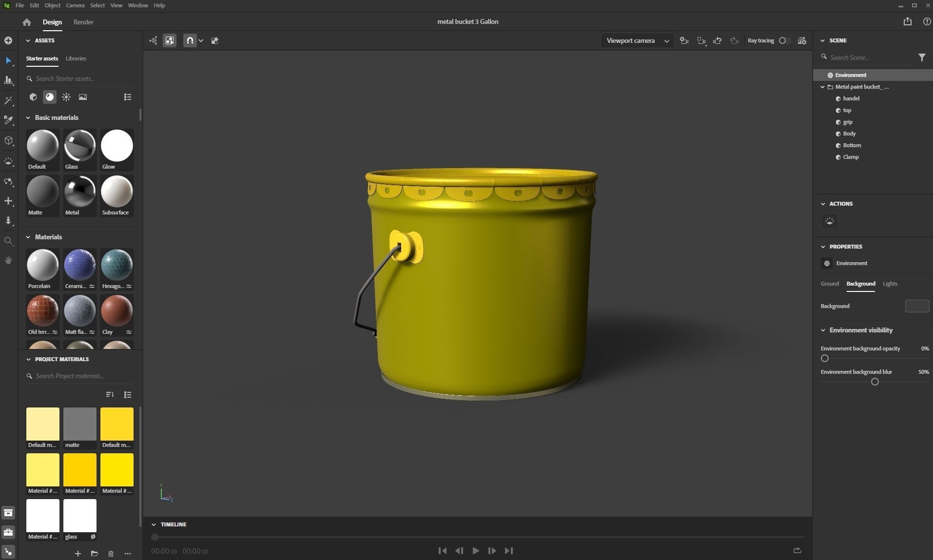Collapse the Materials section
Image resolution: width=933 pixels, height=560 pixels.
click(28, 237)
